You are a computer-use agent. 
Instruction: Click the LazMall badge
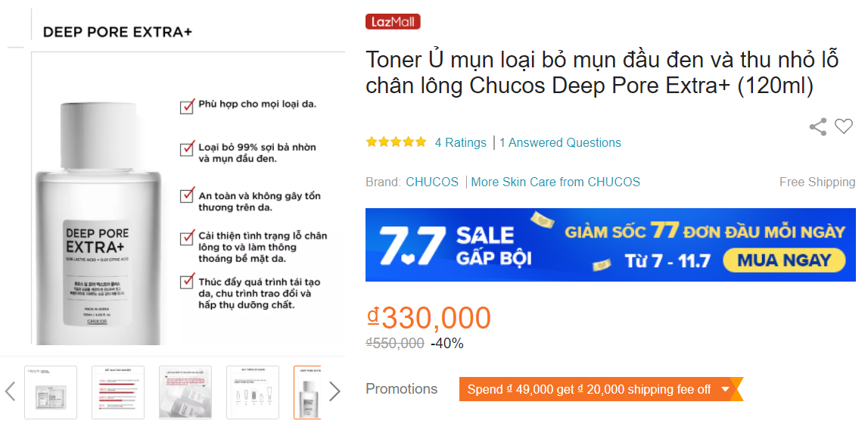pyautogui.click(x=393, y=22)
